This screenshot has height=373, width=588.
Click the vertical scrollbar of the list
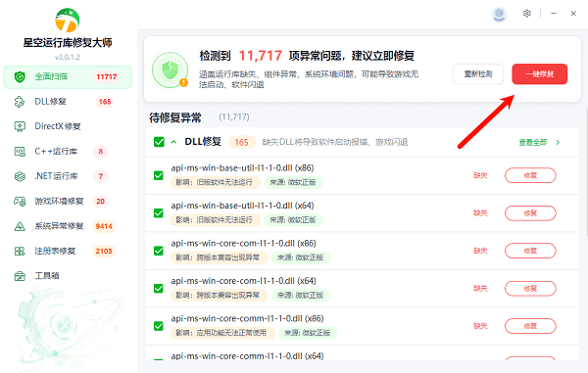[586, 172]
